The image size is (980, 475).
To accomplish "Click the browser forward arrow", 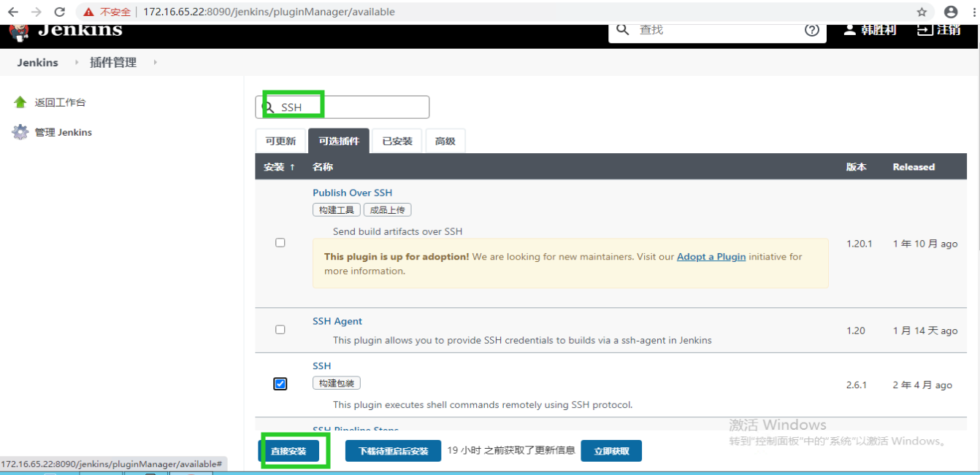I will pyautogui.click(x=37, y=12).
